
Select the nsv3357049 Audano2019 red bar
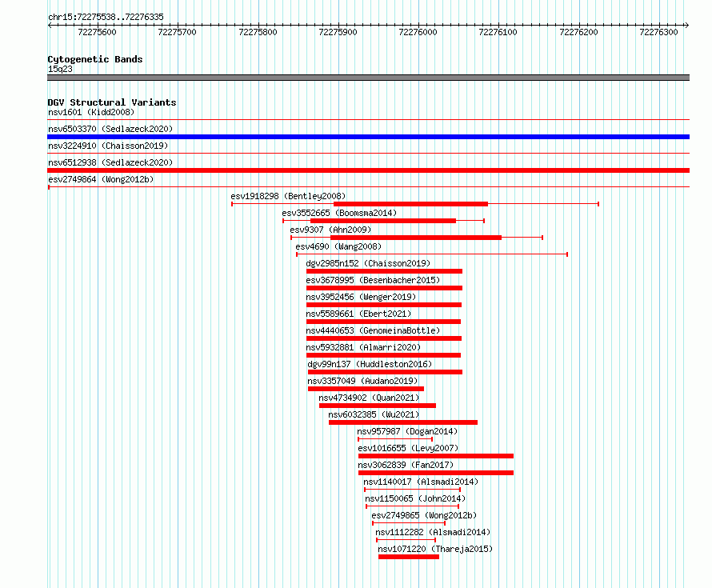(366, 389)
